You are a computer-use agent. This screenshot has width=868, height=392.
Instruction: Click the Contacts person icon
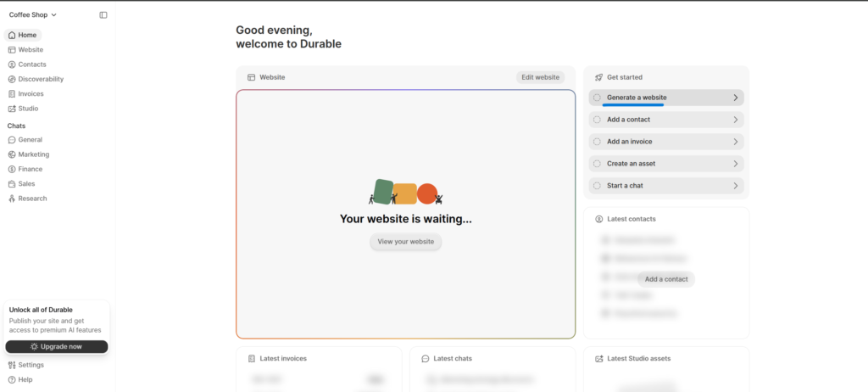[12, 64]
